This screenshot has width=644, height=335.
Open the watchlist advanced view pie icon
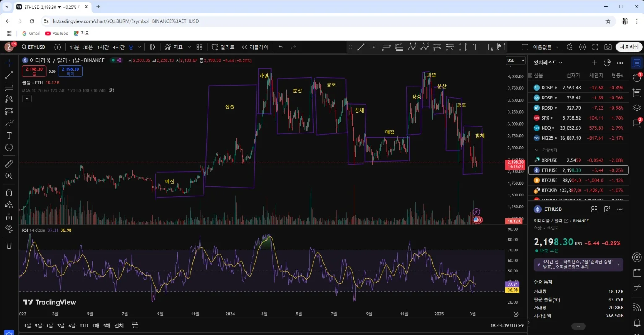(607, 63)
